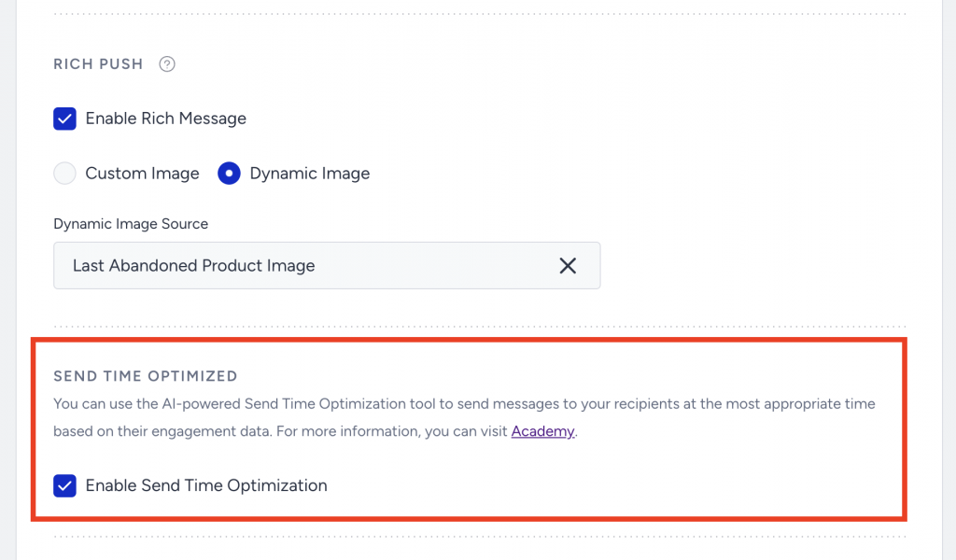This screenshot has height=560, width=956.
Task: Visit the Academy link in the optimization description
Action: (x=542, y=431)
